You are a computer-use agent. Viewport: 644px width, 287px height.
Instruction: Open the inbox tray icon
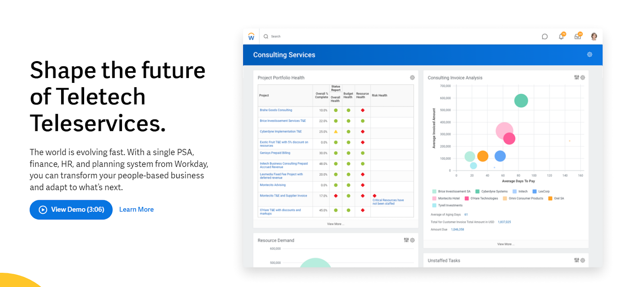coord(578,37)
